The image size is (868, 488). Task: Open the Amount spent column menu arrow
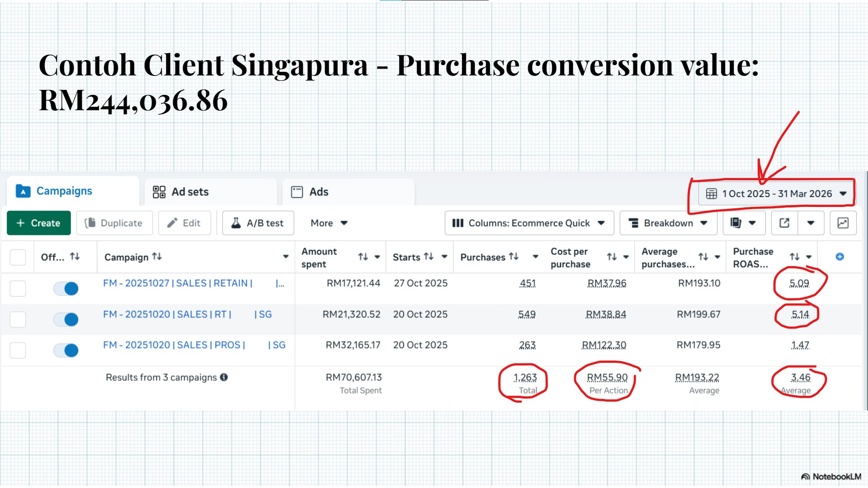coord(377,257)
